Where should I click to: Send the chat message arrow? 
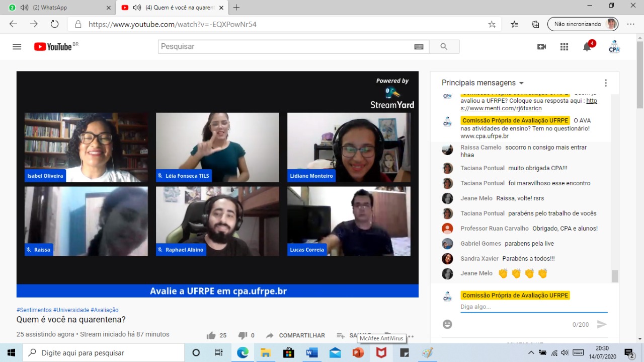[602, 324]
